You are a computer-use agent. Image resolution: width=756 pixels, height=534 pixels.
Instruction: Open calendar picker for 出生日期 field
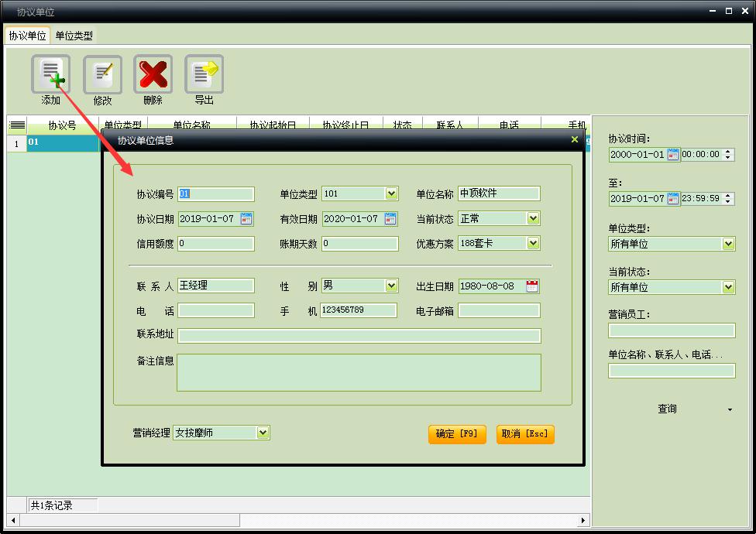click(532, 286)
